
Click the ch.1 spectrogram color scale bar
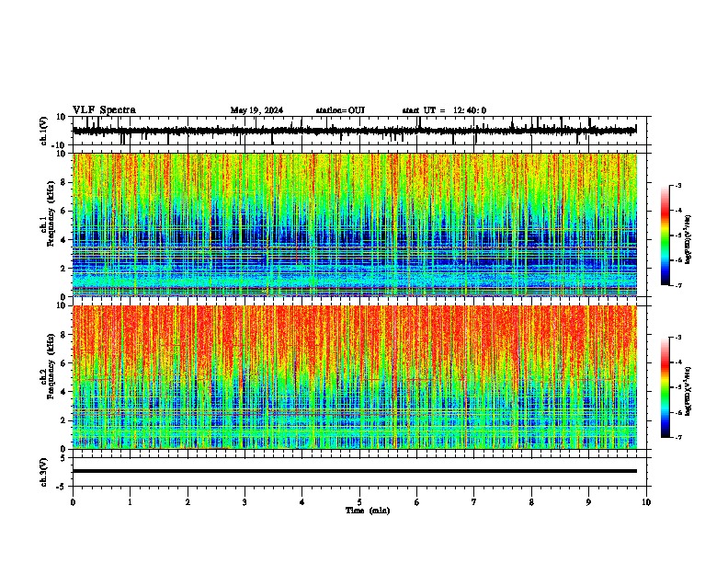(665, 235)
